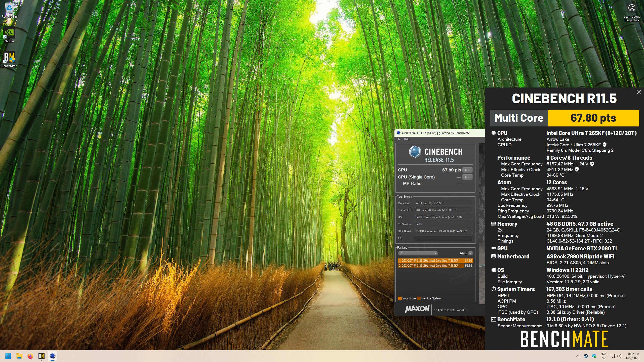
Task: Click the Identical System legend swatch
Action: click(x=419, y=298)
